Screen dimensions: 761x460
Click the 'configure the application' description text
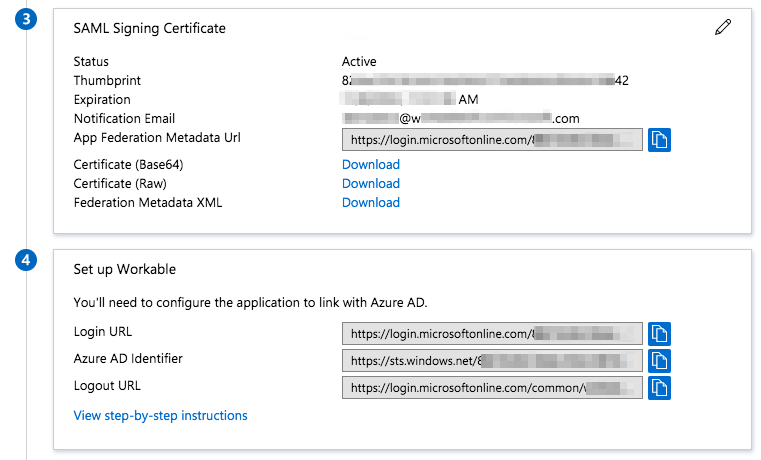[x=250, y=303]
